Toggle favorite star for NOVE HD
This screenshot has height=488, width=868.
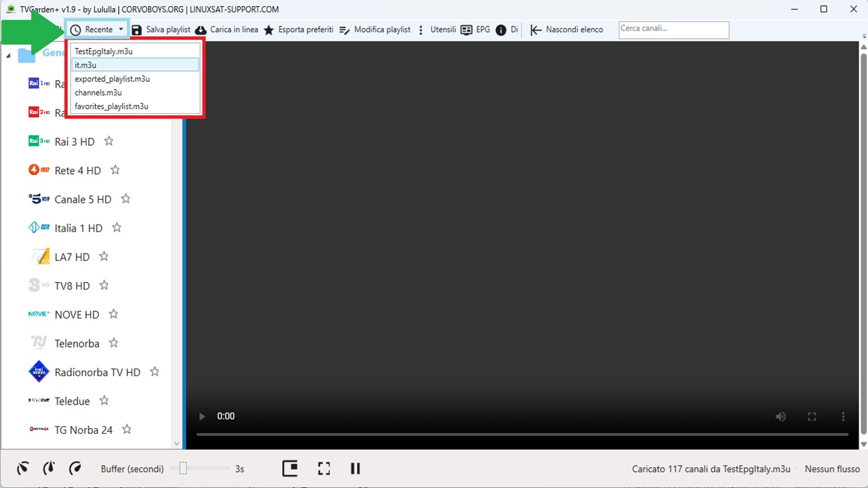pos(113,314)
